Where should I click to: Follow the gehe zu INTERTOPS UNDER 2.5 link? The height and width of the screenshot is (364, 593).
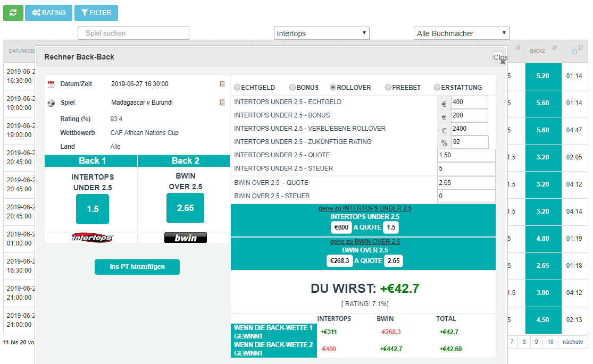point(364,208)
